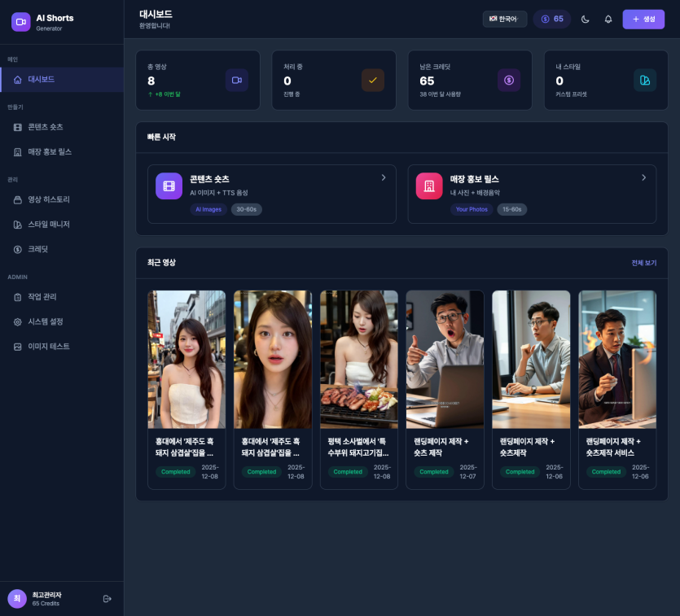Go to 스타일 매니저 in the sidebar
This screenshot has width=680, height=616.
click(x=49, y=225)
